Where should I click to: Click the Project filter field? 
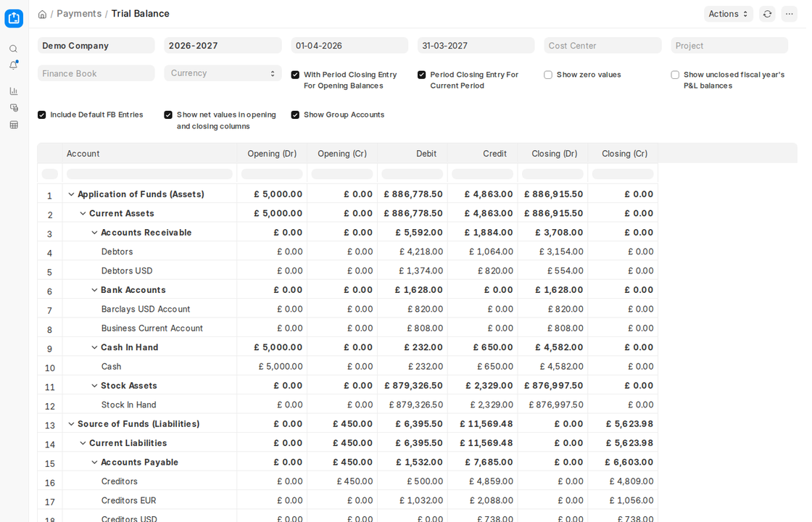click(729, 46)
